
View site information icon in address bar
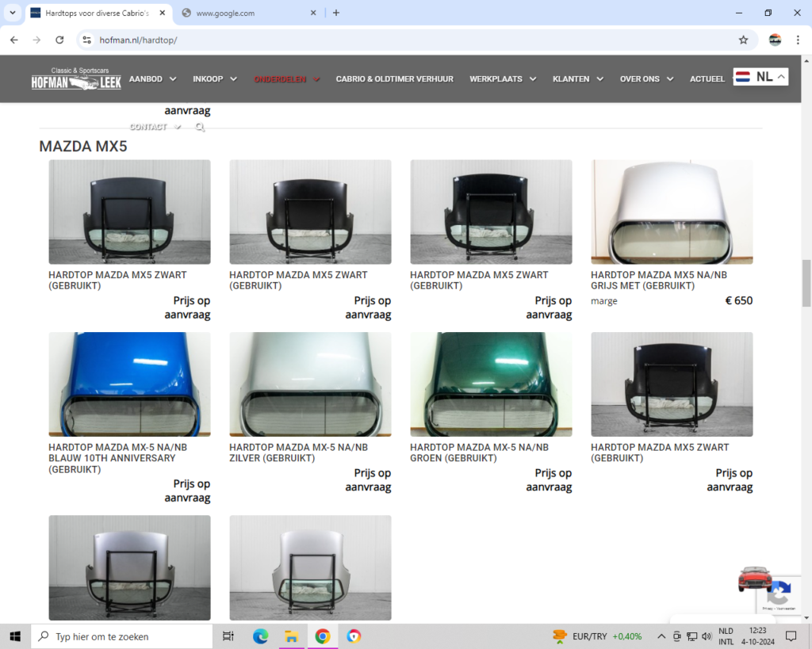pos(87,40)
